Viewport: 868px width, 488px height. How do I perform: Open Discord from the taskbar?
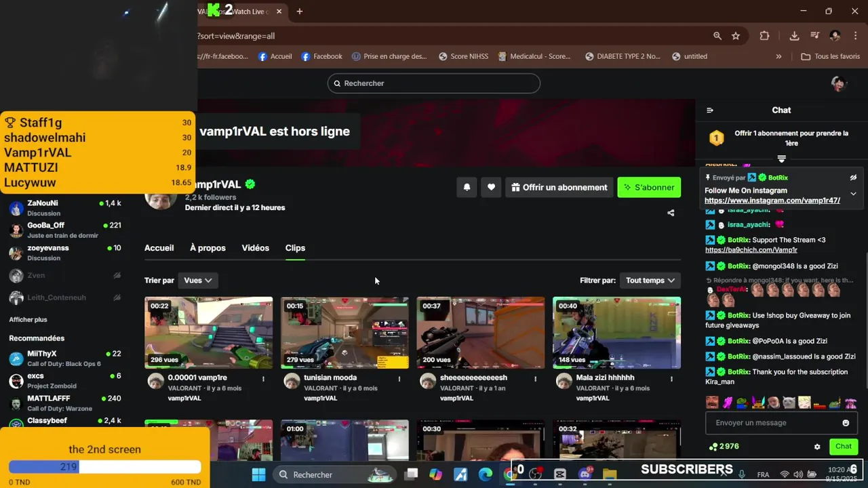coord(585,474)
